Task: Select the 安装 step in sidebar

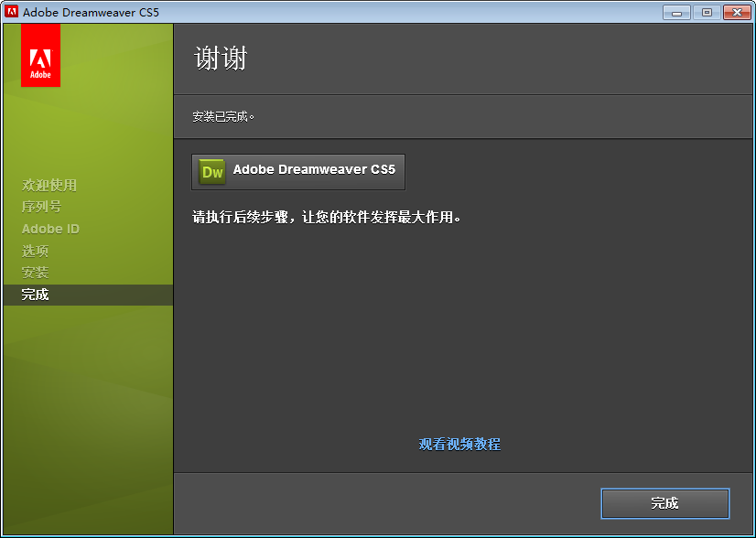Action: pyautogui.click(x=35, y=273)
